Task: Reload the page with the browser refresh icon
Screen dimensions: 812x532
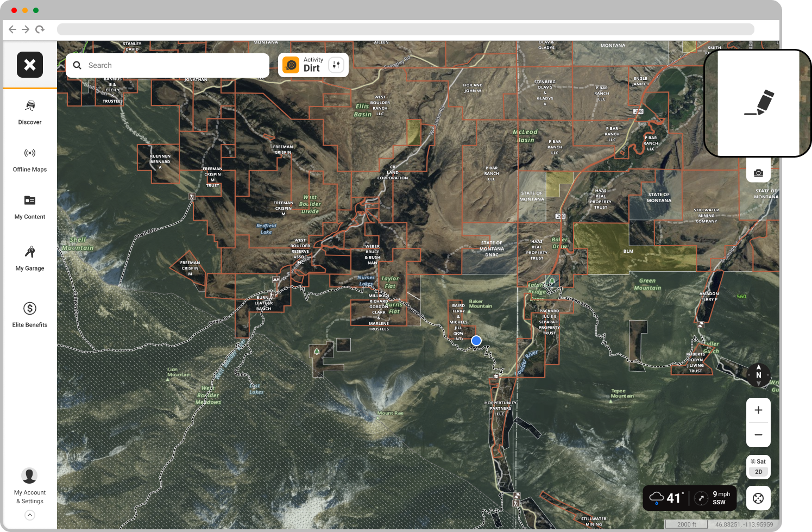Action: (40, 29)
